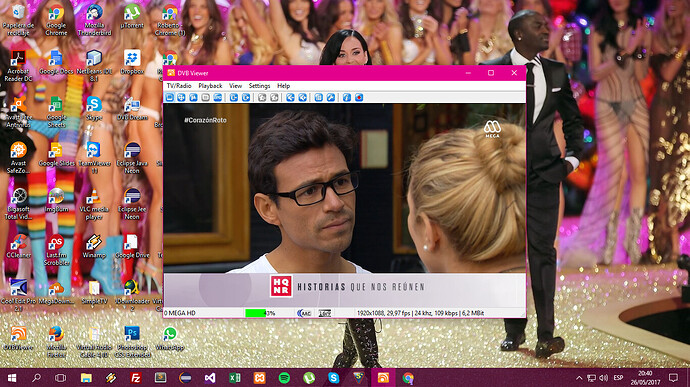This screenshot has height=387, width=690.
Task: Open taskbar search magnifier
Action: click(37, 378)
